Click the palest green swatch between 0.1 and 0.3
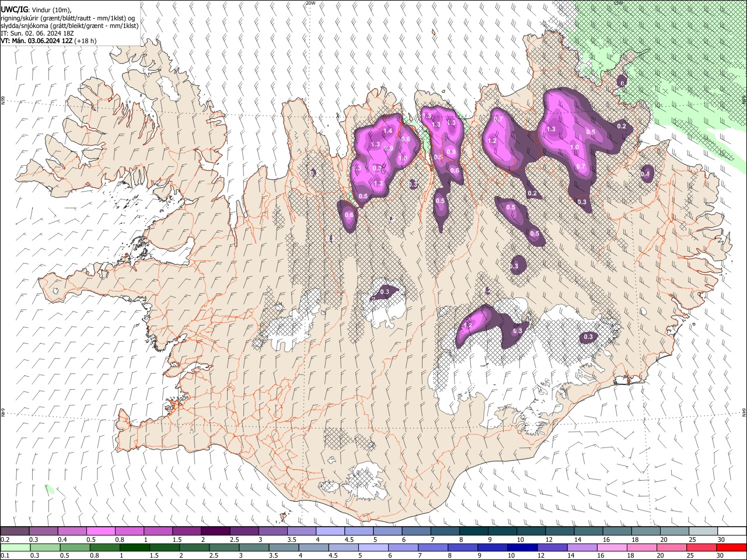 coord(15,548)
